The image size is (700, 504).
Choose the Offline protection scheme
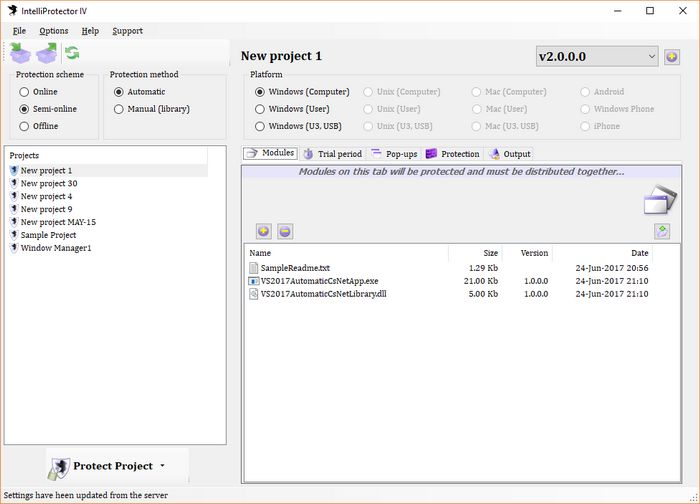tap(25, 126)
